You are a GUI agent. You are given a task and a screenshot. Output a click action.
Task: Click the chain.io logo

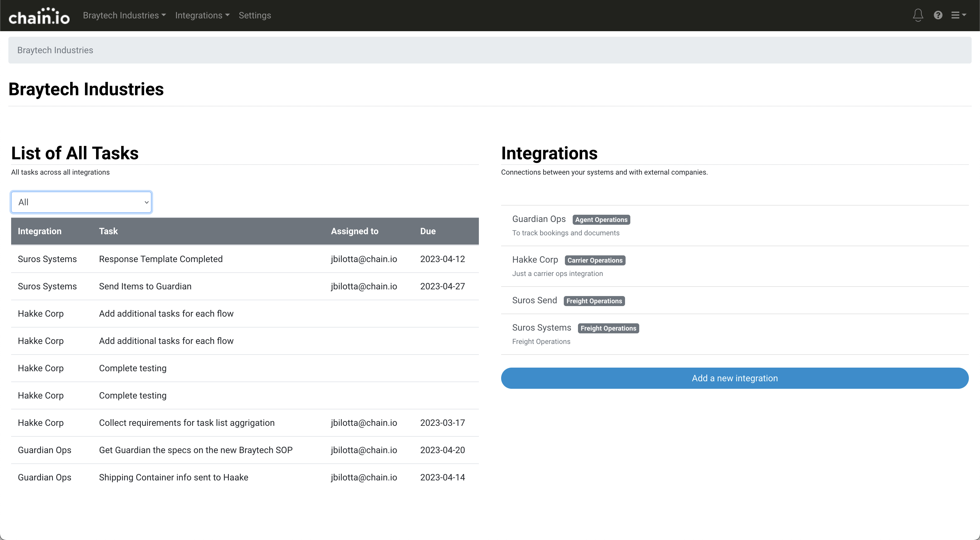click(x=39, y=16)
